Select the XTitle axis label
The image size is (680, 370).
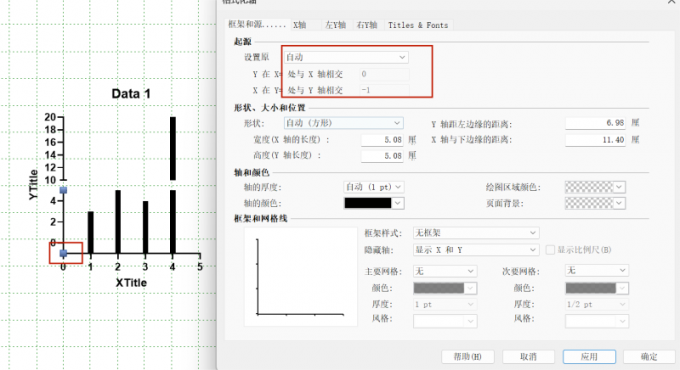pos(131,283)
